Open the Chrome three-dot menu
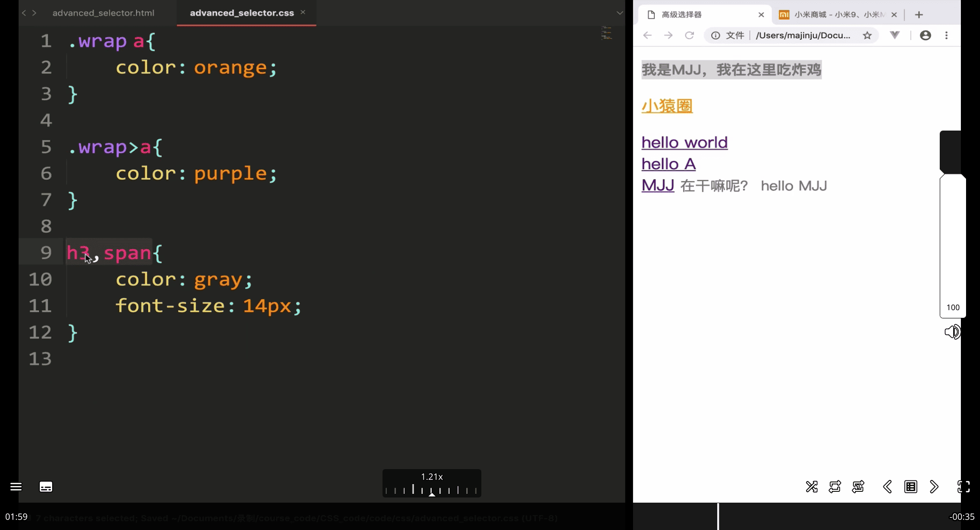Screen dimensions: 980x530 tap(946, 35)
